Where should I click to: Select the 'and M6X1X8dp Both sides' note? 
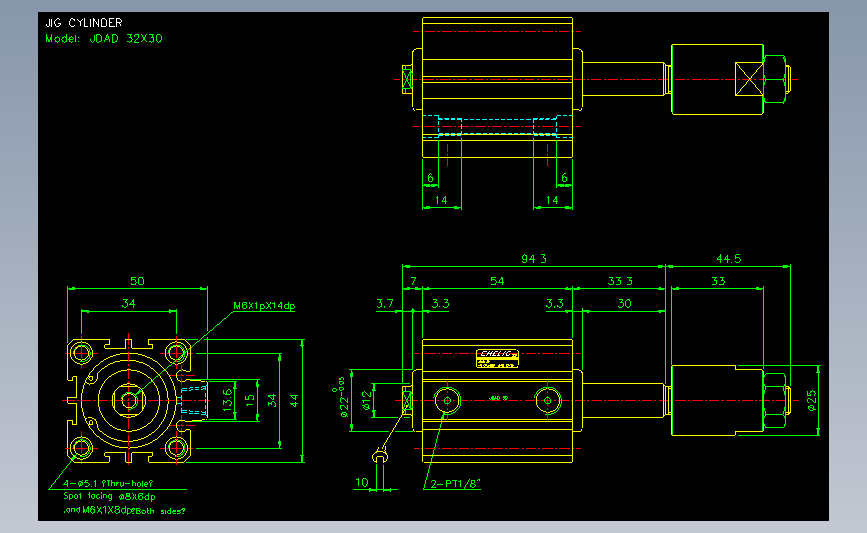click(124, 510)
